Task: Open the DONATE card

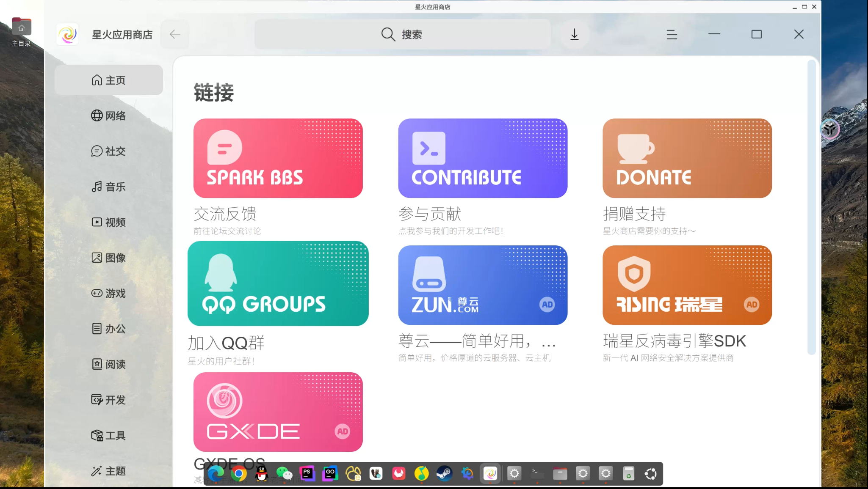Action: [687, 158]
